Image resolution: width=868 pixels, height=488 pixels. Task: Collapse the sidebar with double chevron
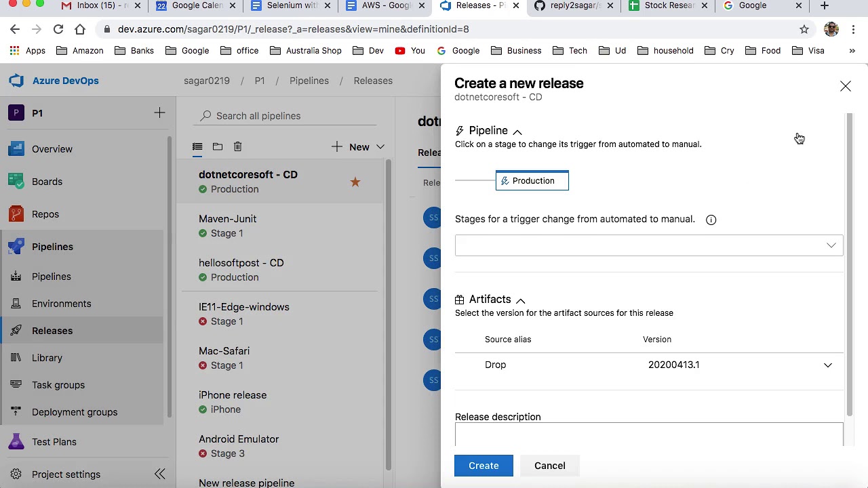click(x=159, y=474)
